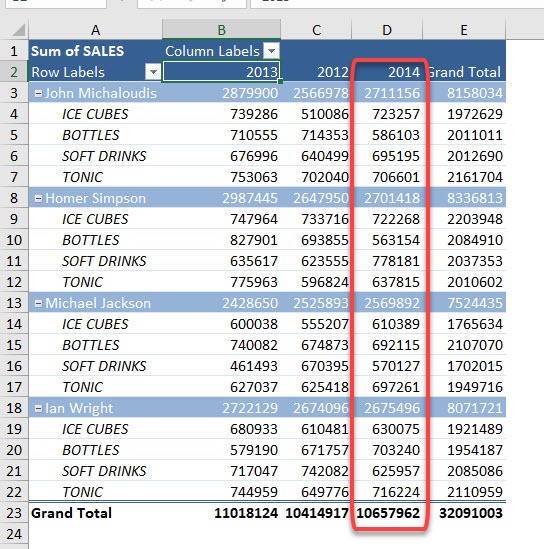Select column B header
The width and height of the screenshot is (544, 549).
[221, 30]
